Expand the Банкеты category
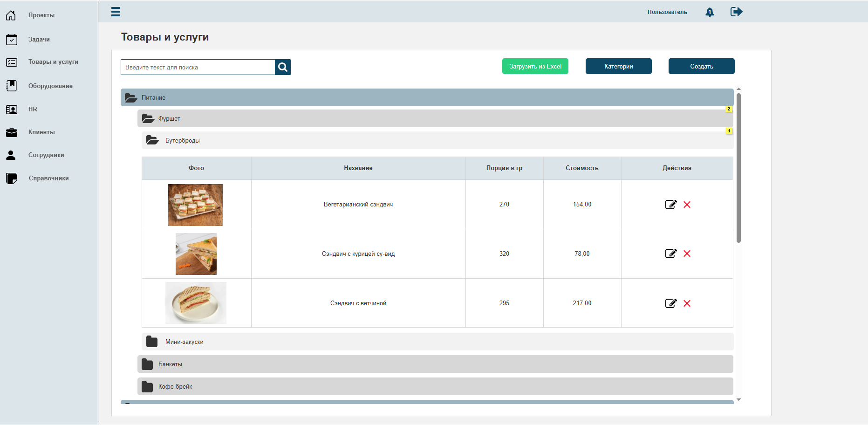868x425 pixels. pos(435,364)
